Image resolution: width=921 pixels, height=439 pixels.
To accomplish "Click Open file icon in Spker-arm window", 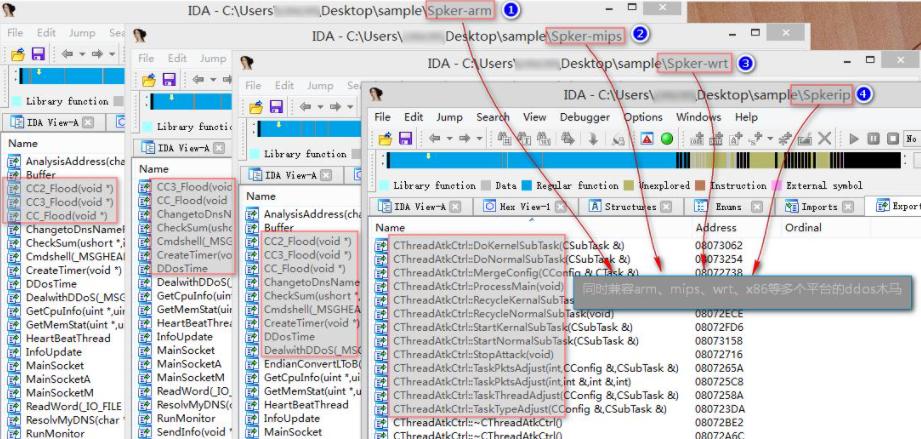I will click(x=18, y=55).
